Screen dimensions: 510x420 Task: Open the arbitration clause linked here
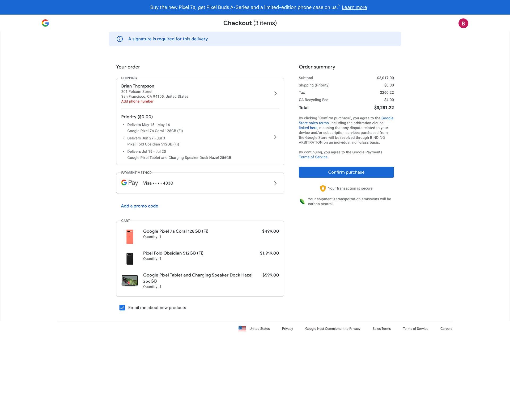(x=308, y=128)
